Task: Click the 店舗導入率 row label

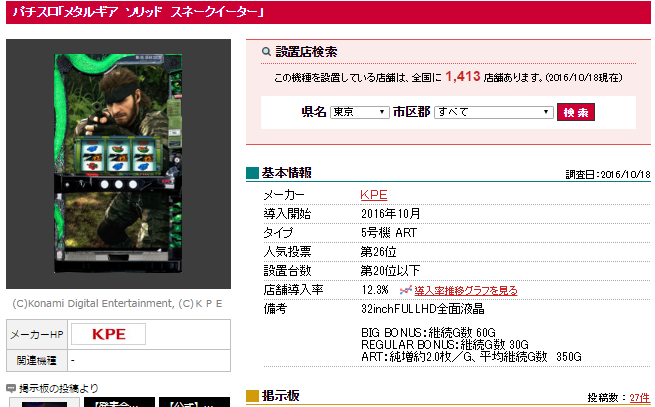Action: point(293,290)
